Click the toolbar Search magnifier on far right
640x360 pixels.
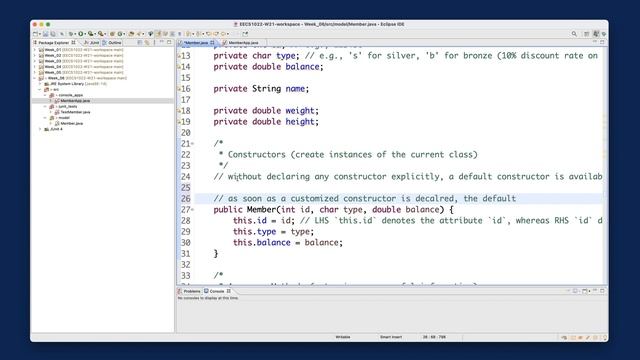click(574, 34)
